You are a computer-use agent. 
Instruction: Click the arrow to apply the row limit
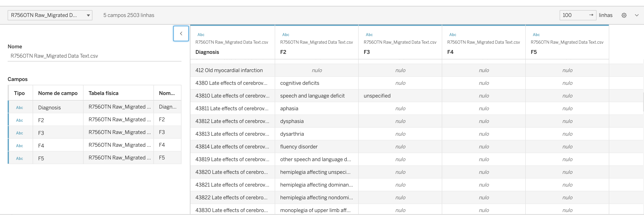[591, 15]
